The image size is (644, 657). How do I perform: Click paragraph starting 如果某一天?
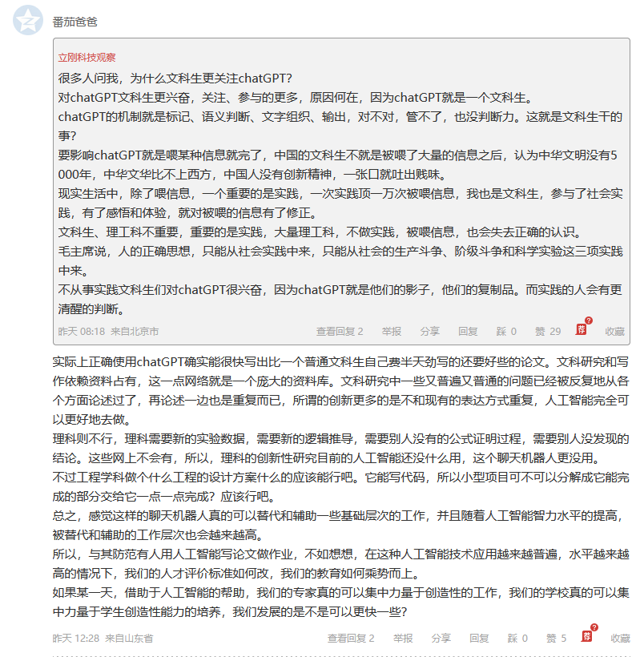[340, 602]
